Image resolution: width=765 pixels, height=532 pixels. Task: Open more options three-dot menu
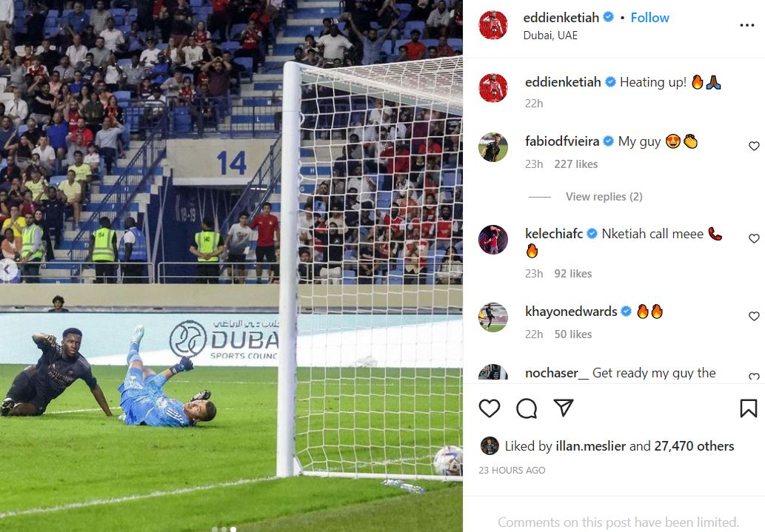[747, 25]
